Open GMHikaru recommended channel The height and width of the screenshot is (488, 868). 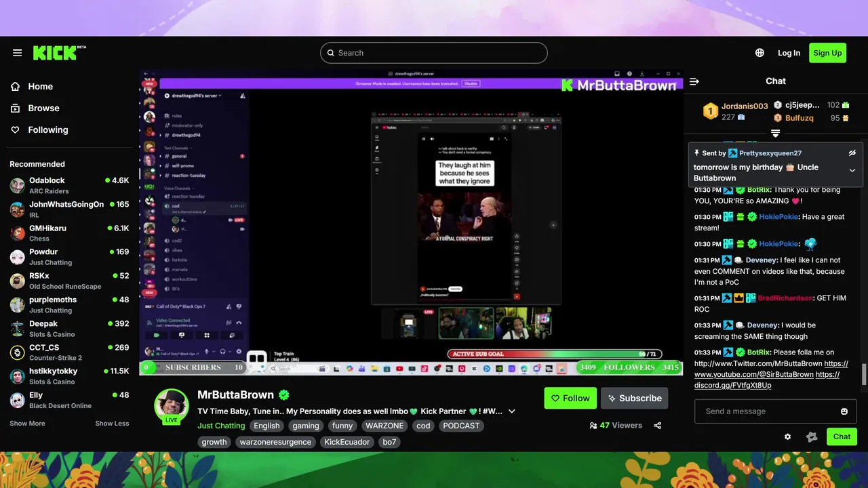point(69,233)
